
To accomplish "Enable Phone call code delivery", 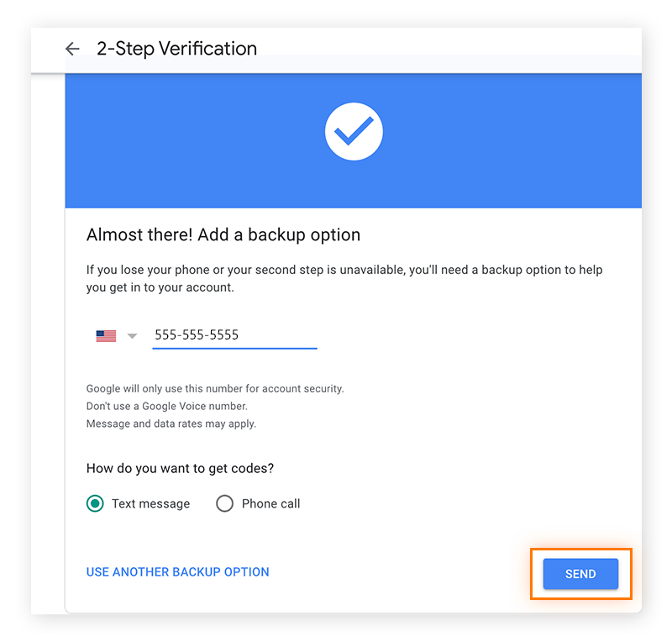I will pos(224,503).
